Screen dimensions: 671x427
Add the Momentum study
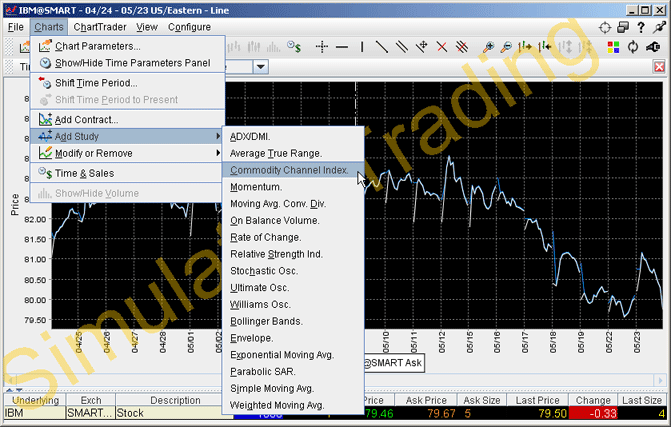pos(293,187)
